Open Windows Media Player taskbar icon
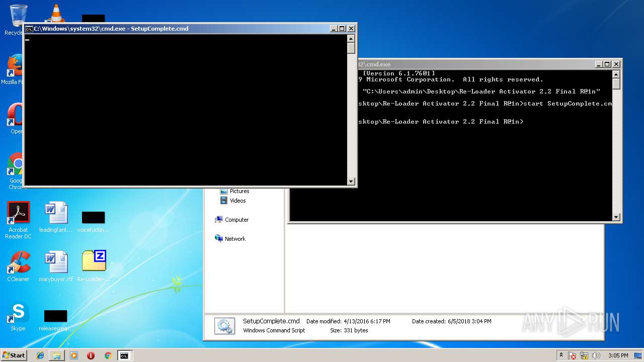Viewport: 644px width, 362px height. click(74, 355)
